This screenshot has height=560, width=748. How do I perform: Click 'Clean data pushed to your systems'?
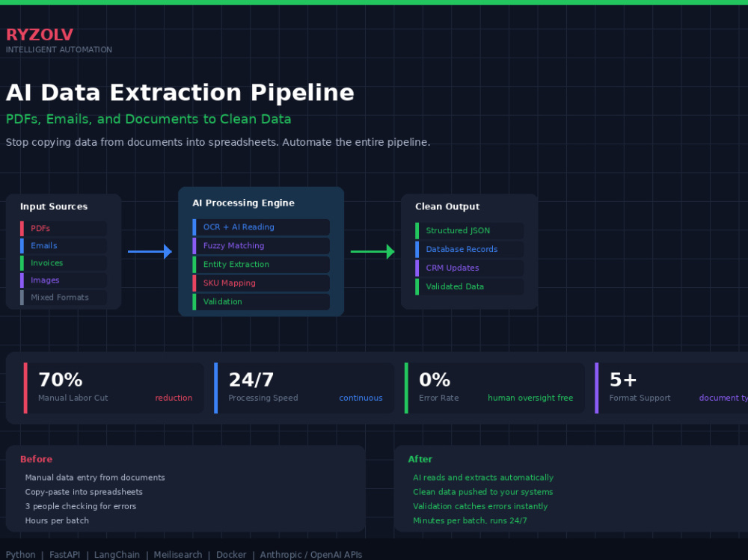pos(482,492)
